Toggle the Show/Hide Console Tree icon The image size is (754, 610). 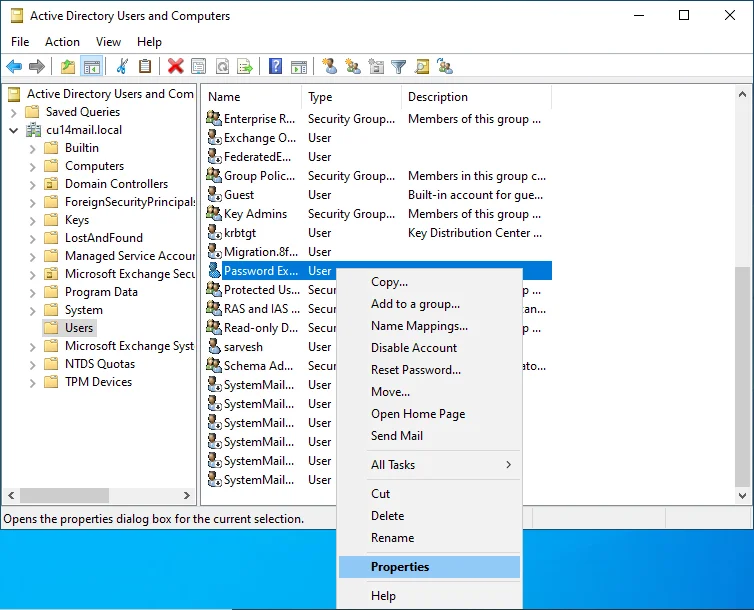tap(91, 66)
